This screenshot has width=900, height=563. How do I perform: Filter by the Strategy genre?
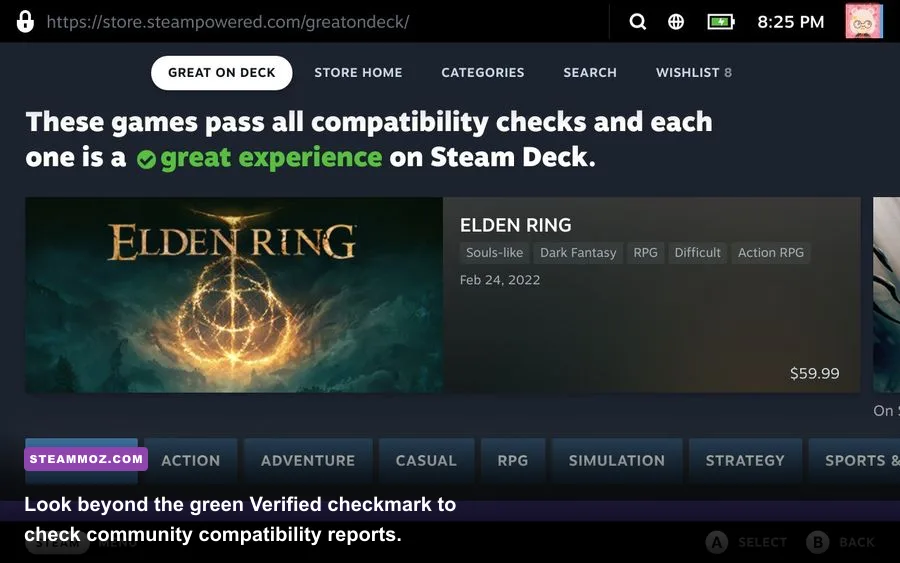coord(745,461)
